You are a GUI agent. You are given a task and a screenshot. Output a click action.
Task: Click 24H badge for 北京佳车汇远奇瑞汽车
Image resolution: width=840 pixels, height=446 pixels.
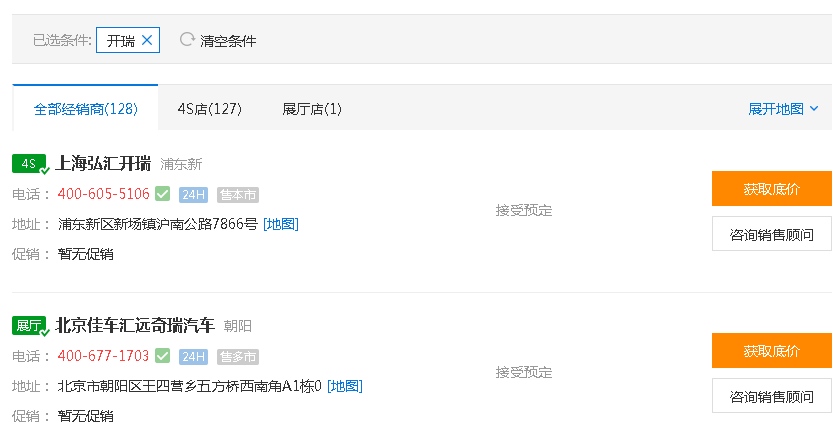pyautogui.click(x=193, y=356)
